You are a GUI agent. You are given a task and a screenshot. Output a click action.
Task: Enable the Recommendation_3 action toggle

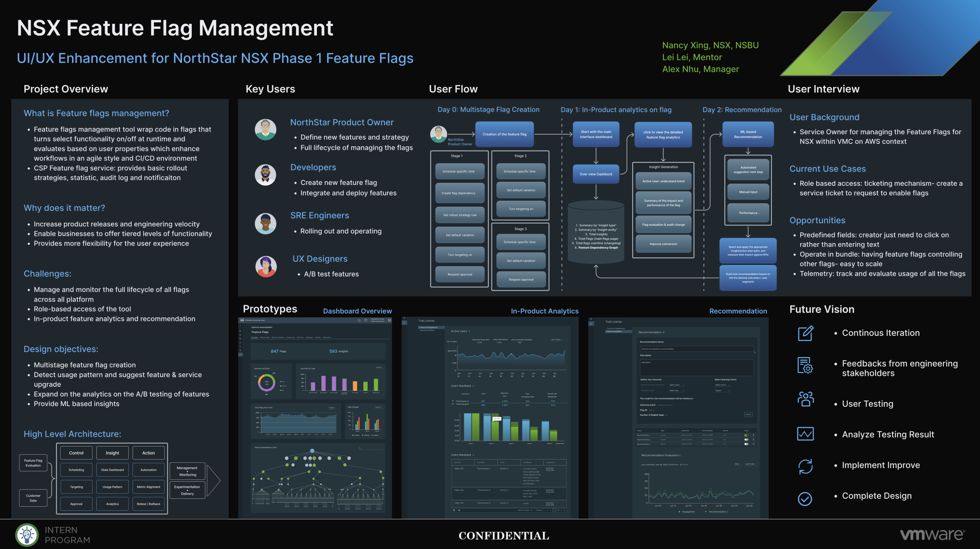(x=747, y=444)
